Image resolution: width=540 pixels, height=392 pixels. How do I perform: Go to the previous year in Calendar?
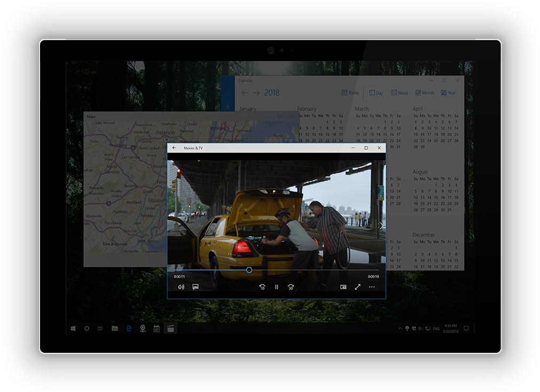(245, 93)
